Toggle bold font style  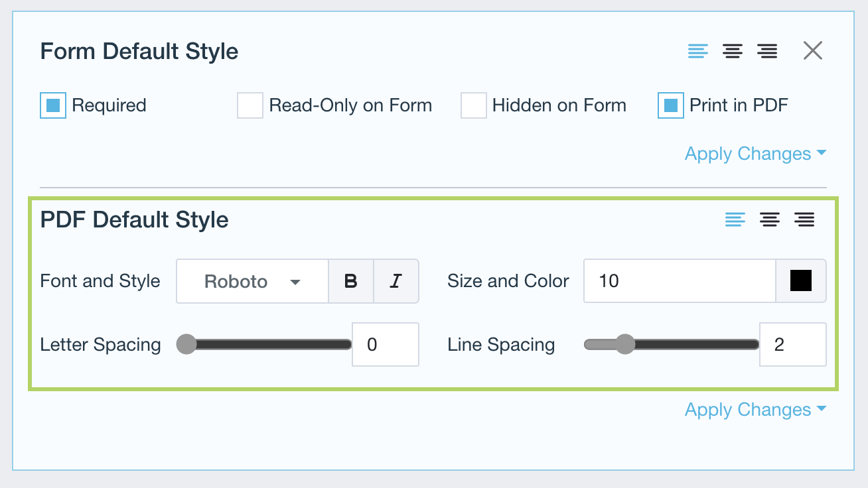pos(351,281)
